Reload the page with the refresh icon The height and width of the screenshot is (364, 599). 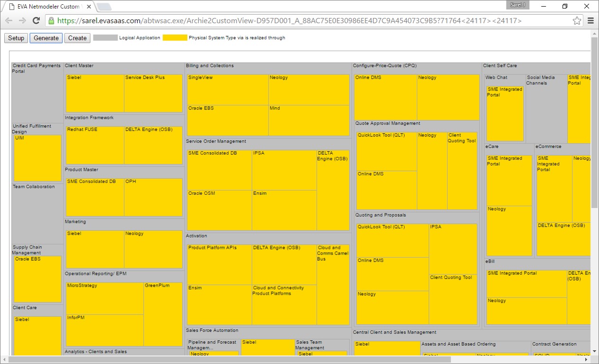pyautogui.click(x=36, y=21)
